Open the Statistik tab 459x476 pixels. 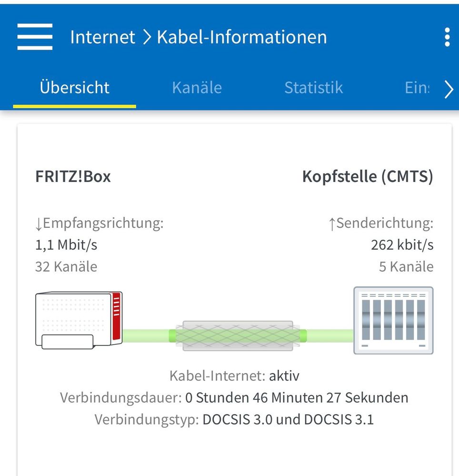click(x=313, y=88)
